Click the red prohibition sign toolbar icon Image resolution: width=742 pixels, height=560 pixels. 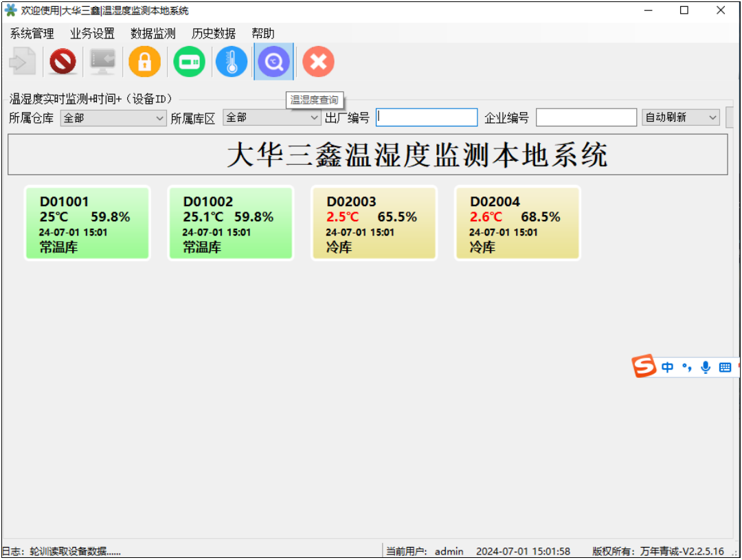pos(63,63)
